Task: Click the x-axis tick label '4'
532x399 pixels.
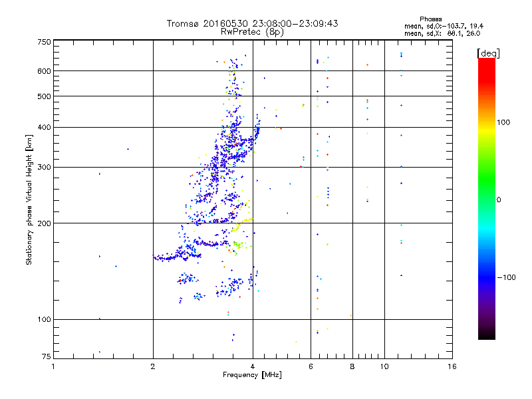Action: point(253,366)
